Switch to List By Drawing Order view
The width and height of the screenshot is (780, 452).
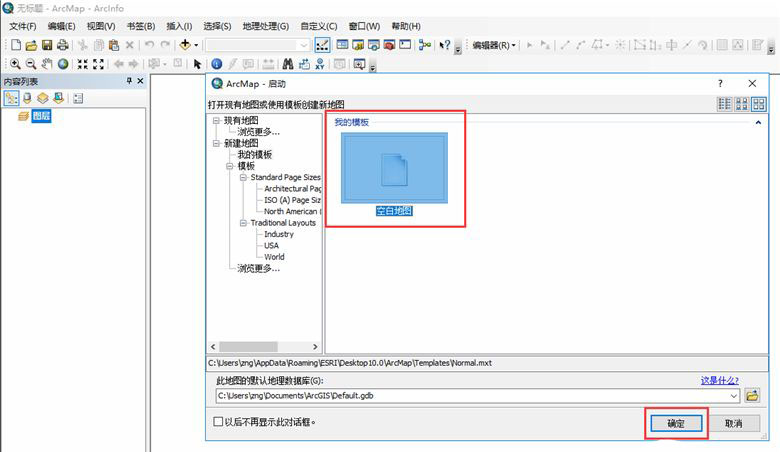click(11, 98)
